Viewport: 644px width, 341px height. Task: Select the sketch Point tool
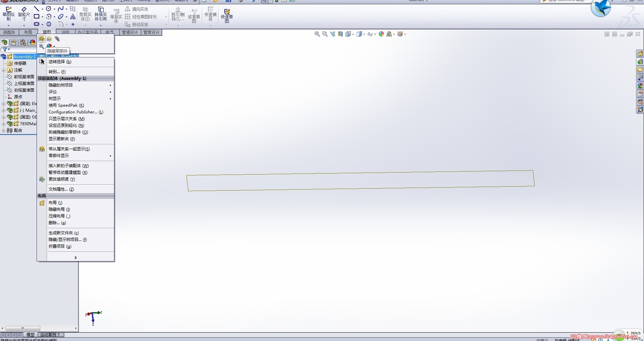coord(73,24)
